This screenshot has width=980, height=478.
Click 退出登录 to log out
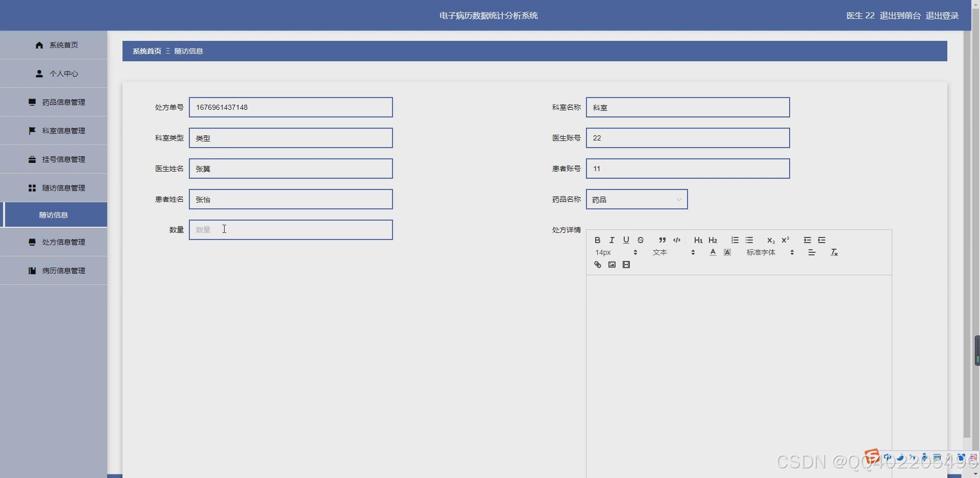(x=942, y=15)
